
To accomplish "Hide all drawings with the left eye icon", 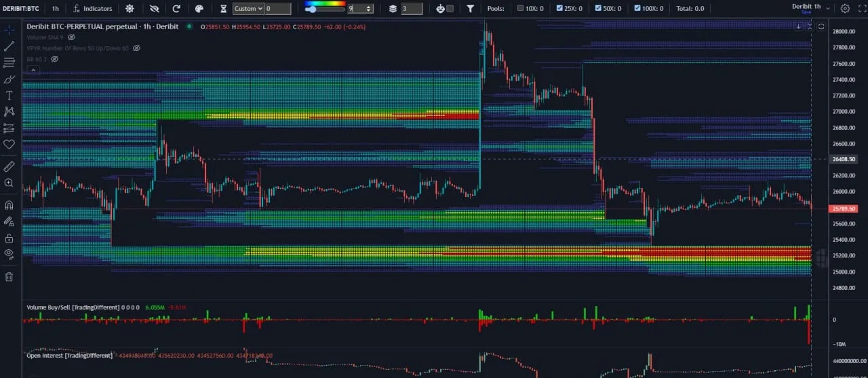I will [9, 254].
